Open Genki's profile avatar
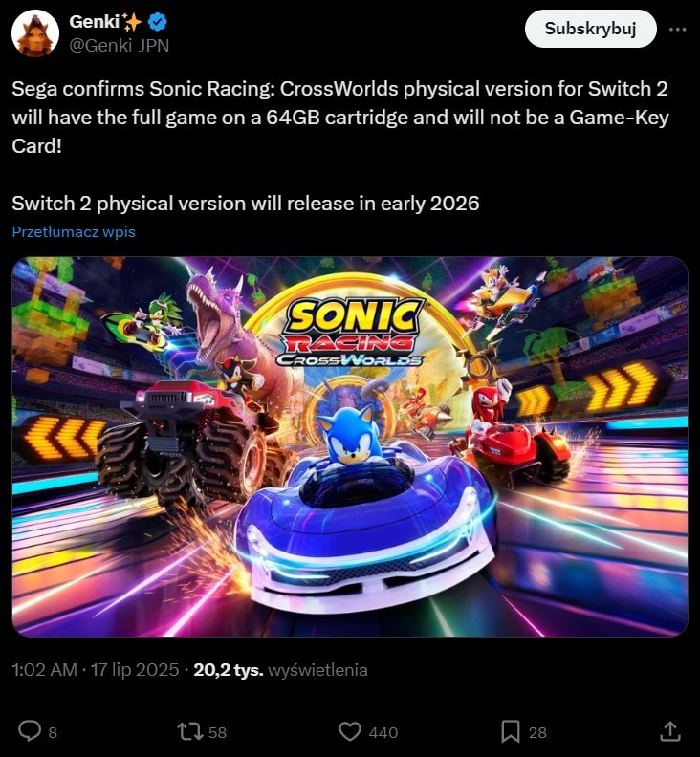This screenshot has height=757, width=700. [35, 33]
